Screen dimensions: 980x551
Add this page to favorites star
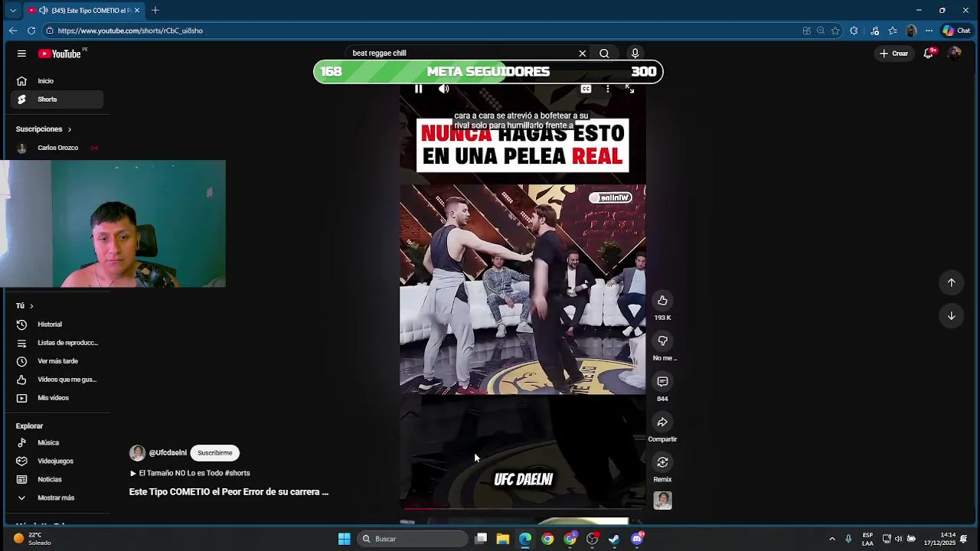pos(835,31)
